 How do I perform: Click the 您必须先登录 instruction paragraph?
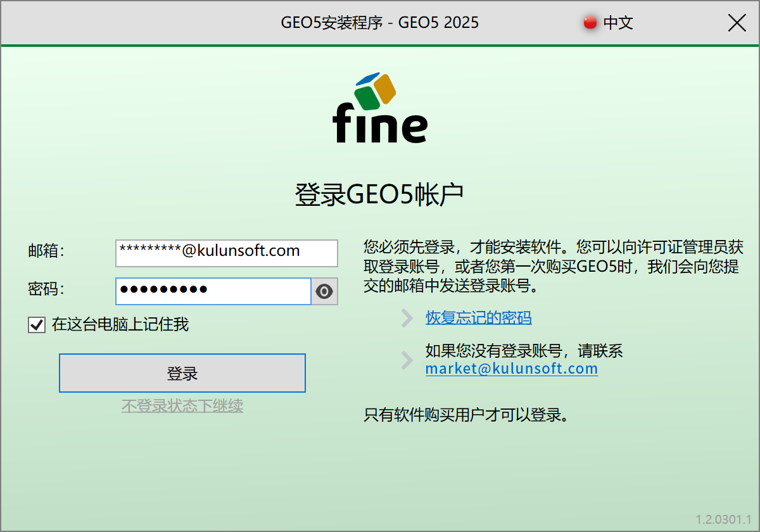(x=554, y=266)
